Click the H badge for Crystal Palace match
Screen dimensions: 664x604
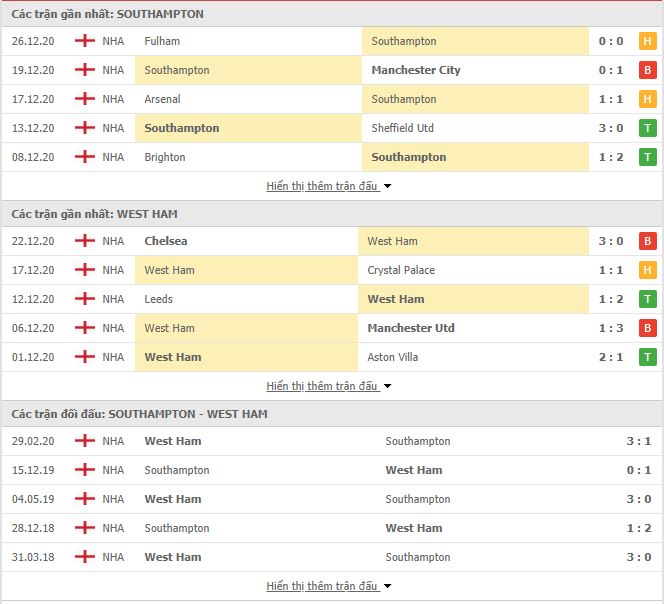point(647,270)
